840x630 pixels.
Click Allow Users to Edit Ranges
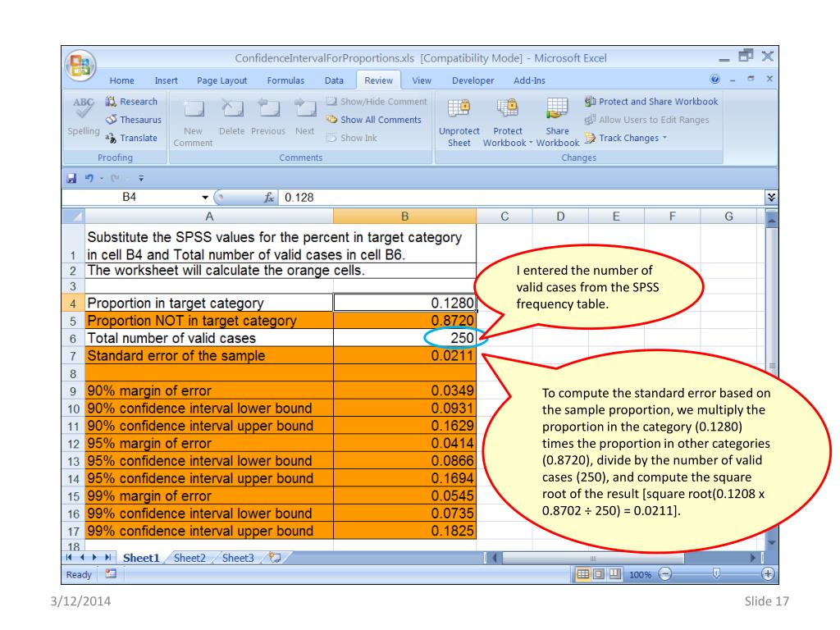646,120
